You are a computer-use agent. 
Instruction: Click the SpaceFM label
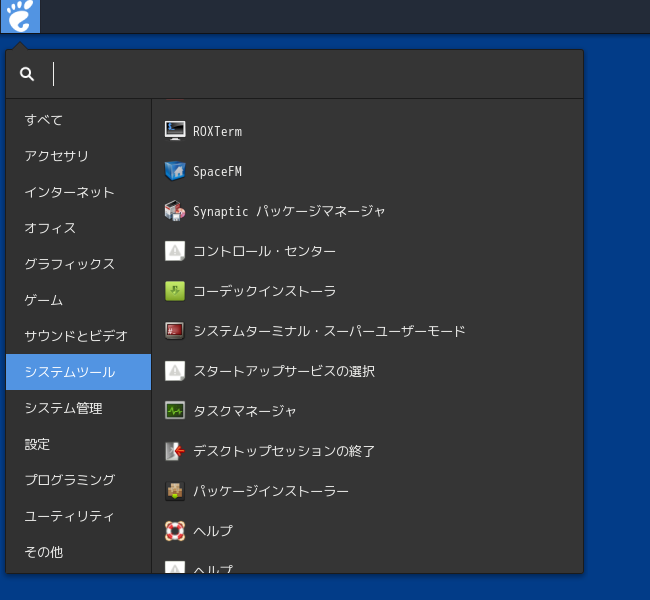218,171
